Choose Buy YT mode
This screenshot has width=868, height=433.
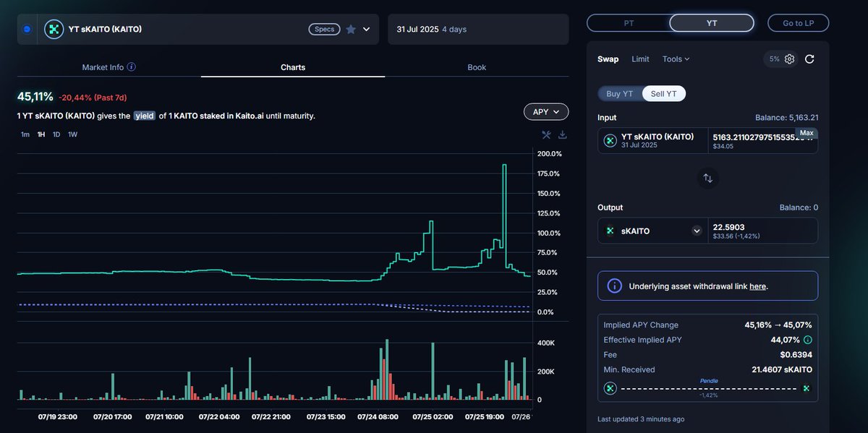click(620, 94)
